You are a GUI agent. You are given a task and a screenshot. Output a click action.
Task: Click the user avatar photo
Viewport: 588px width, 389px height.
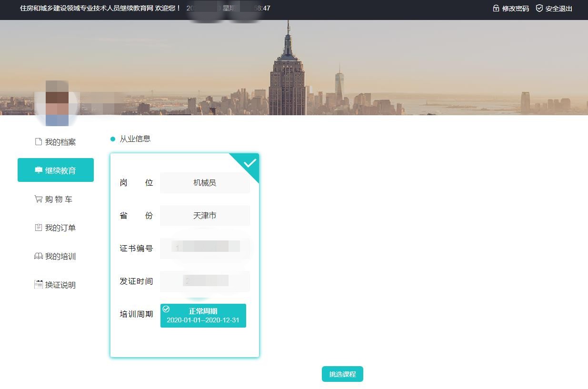(x=57, y=103)
